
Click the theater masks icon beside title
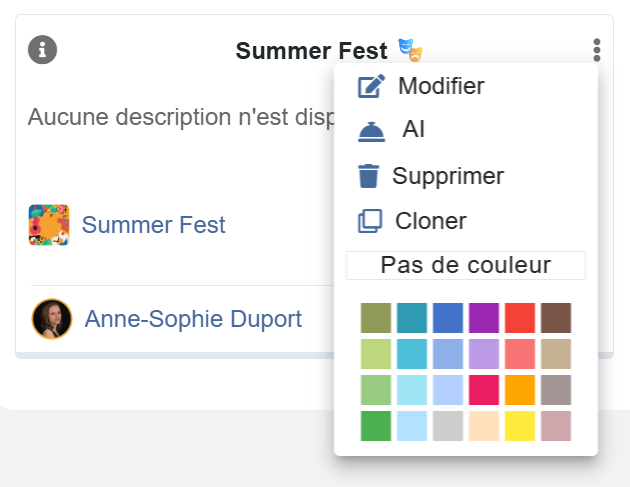coord(410,49)
